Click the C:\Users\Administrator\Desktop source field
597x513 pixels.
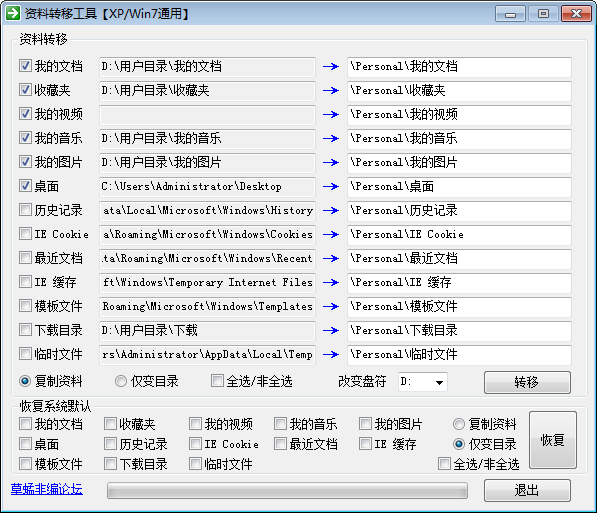[x=208, y=187]
